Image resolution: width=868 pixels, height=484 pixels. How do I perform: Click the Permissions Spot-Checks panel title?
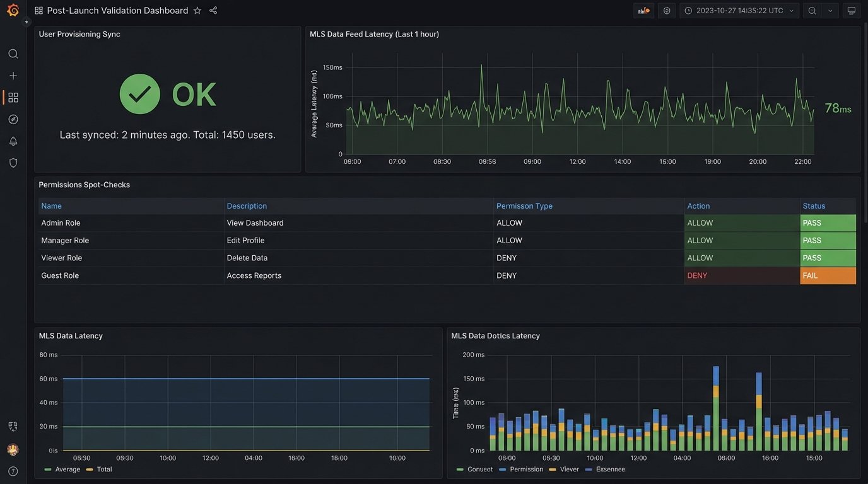click(x=85, y=185)
